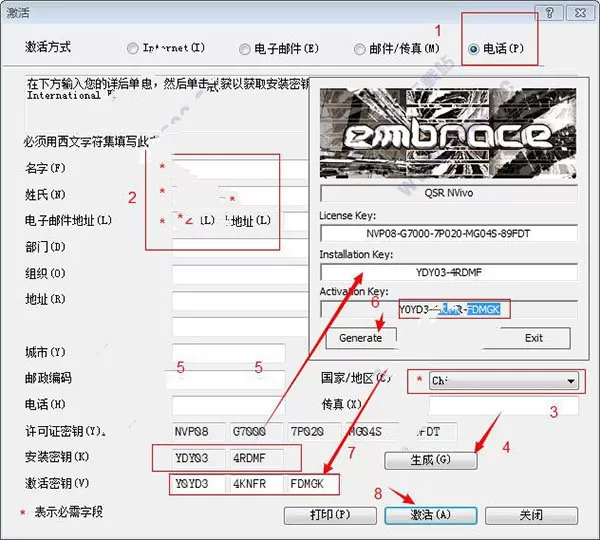Click the help question mark button
The width and height of the screenshot is (600, 540).
click(x=549, y=13)
